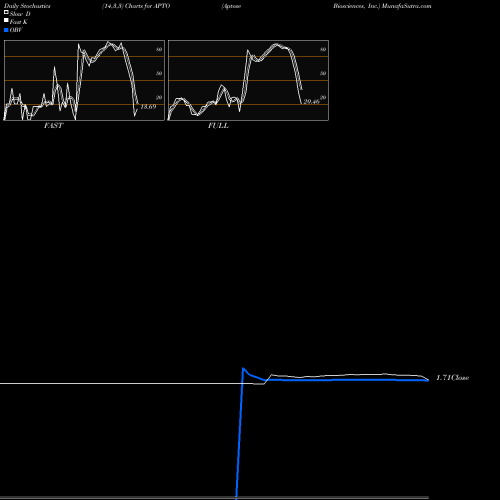
Task: Click the 29.46 value in FULL chart
Action: point(311,101)
